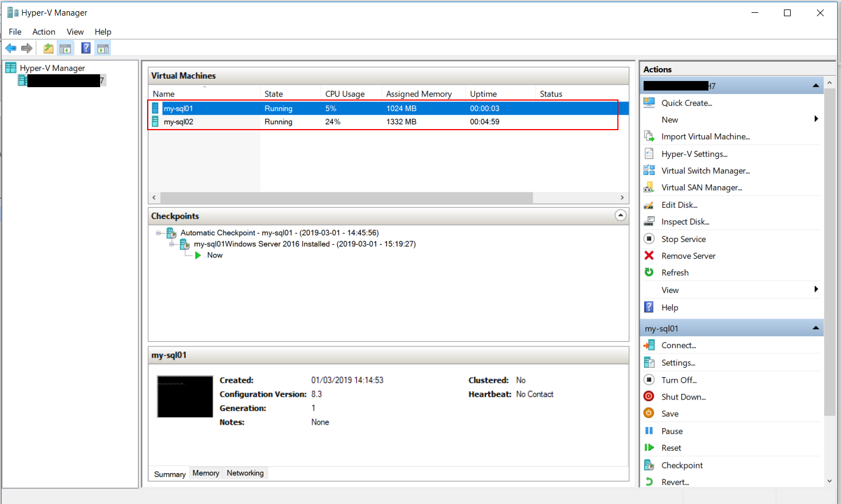Select the my-sql02 virtual machine row
The height and width of the screenshot is (504, 841).
(389, 122)
